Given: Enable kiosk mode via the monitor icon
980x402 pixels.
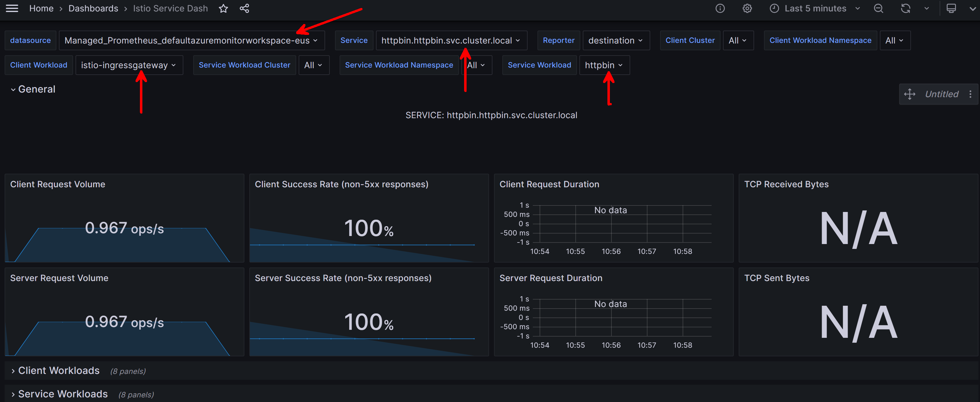Looking at the screenshot, I should 951,8.
